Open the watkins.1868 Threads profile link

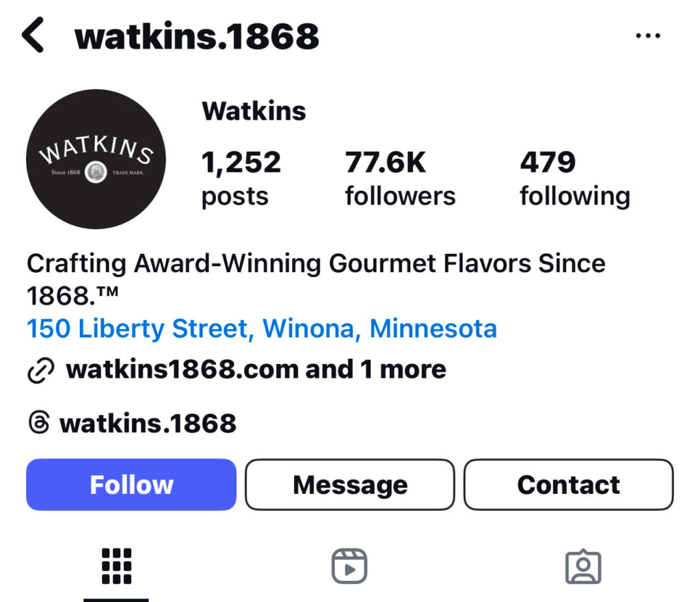(x=148, y=423)
